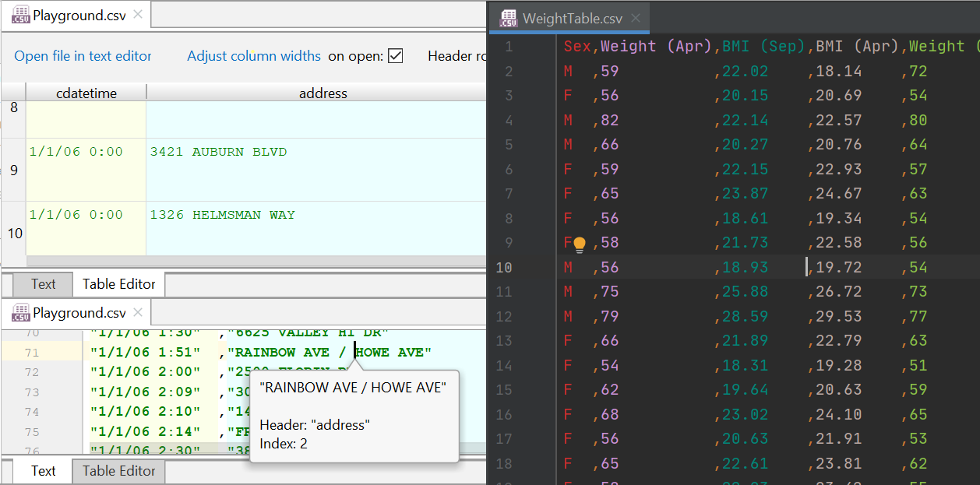Select row 9 header in table

[14, 170]
